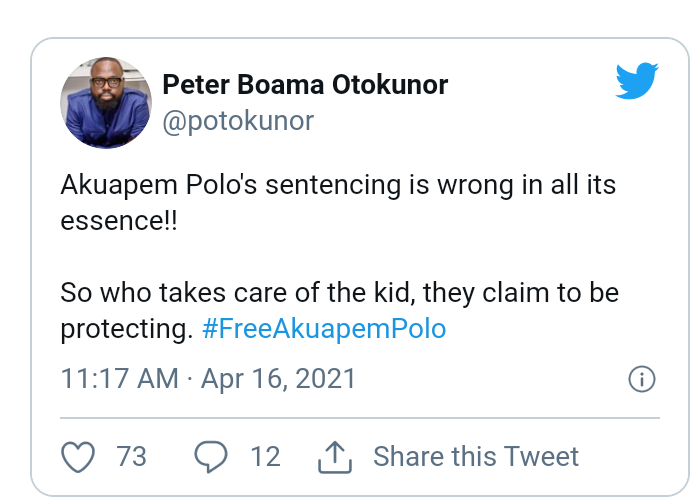Open the #FreeAkuapemPolo hashtag
700x504 pixels.
pos(324,329)
